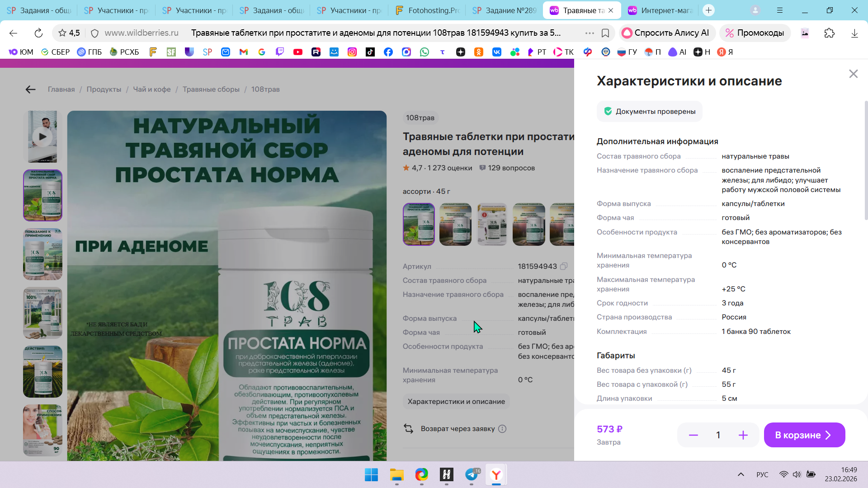Click the В корзине button
This screenshot has height=488, width=868.
[804, 435]
